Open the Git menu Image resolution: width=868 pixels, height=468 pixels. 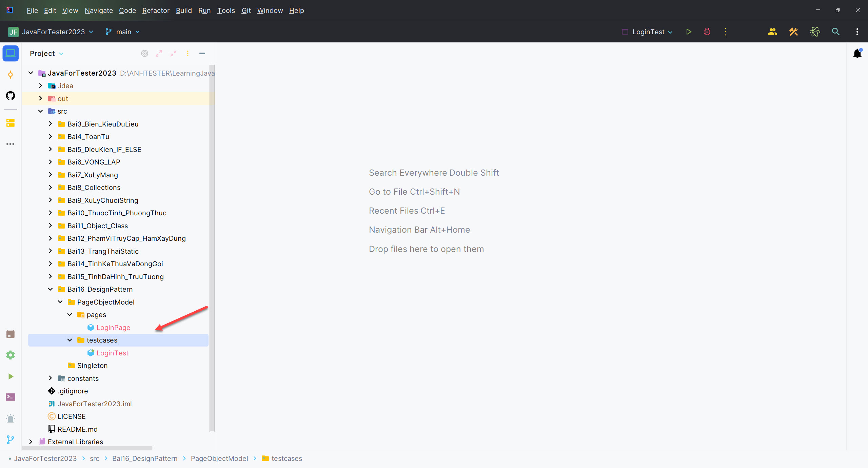pos(246,11)
